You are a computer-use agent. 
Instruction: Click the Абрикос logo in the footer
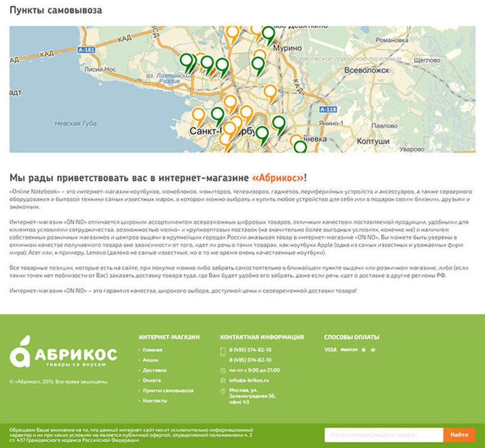point(63,352)
